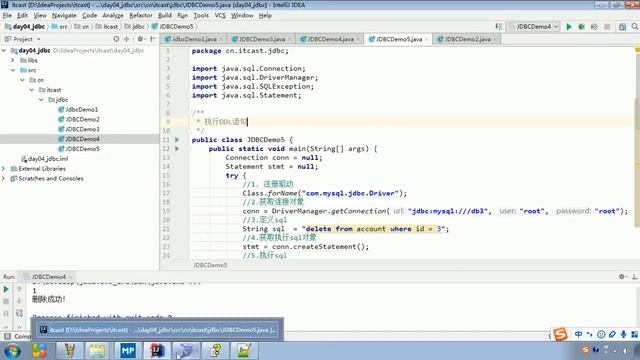Open Run panel settings gear

coord(622,277)
